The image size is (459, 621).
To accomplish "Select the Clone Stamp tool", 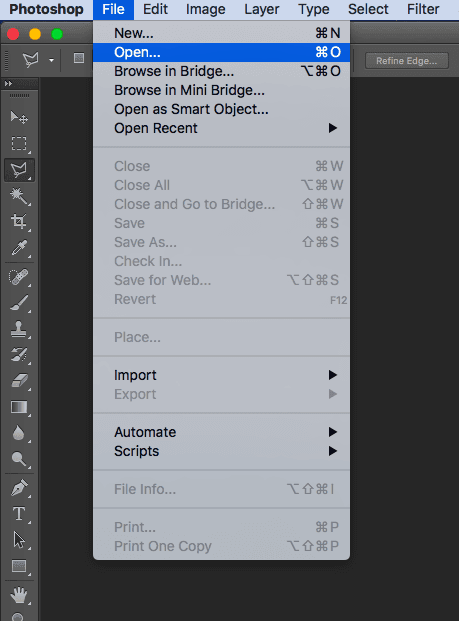I will coord(19,329).
